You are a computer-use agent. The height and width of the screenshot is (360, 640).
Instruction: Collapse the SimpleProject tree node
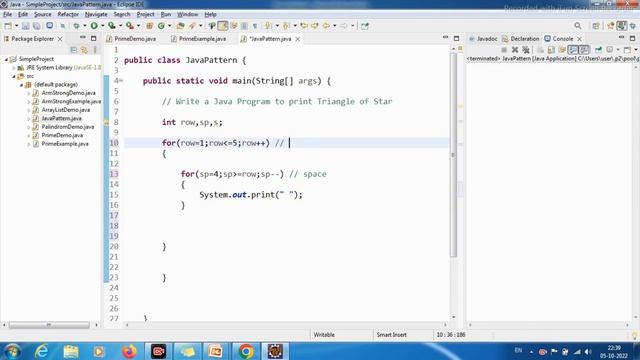7,59
